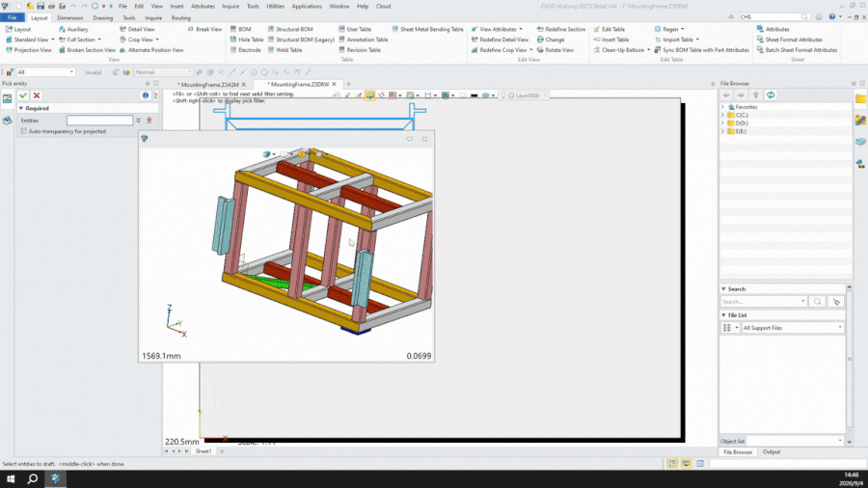Click the CHS command search box

tap(773, 17)
